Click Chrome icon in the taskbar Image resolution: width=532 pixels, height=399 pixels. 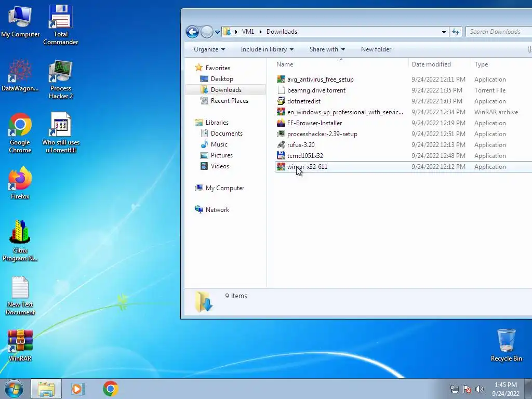111,389
